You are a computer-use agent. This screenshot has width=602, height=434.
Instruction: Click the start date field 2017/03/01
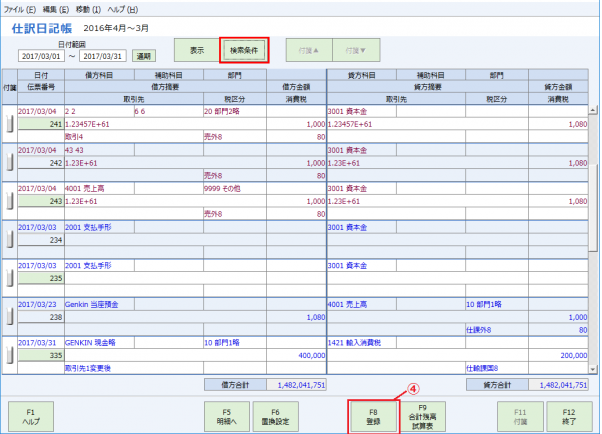point(42,56)
